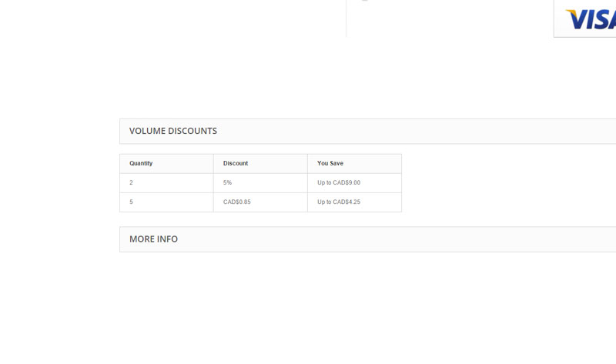Image resolution: width=616 pixels, height=364 pixels.
Task: Open the Volume Discounts section heading
Action: click(x=368, y=131)
